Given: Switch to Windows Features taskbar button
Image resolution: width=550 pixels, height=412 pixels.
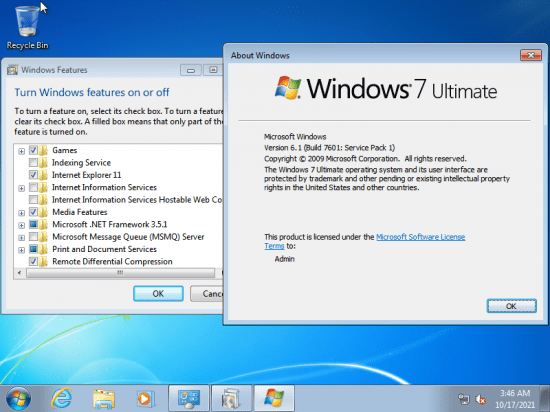Looking at the screenshot, I should [231, 398].
